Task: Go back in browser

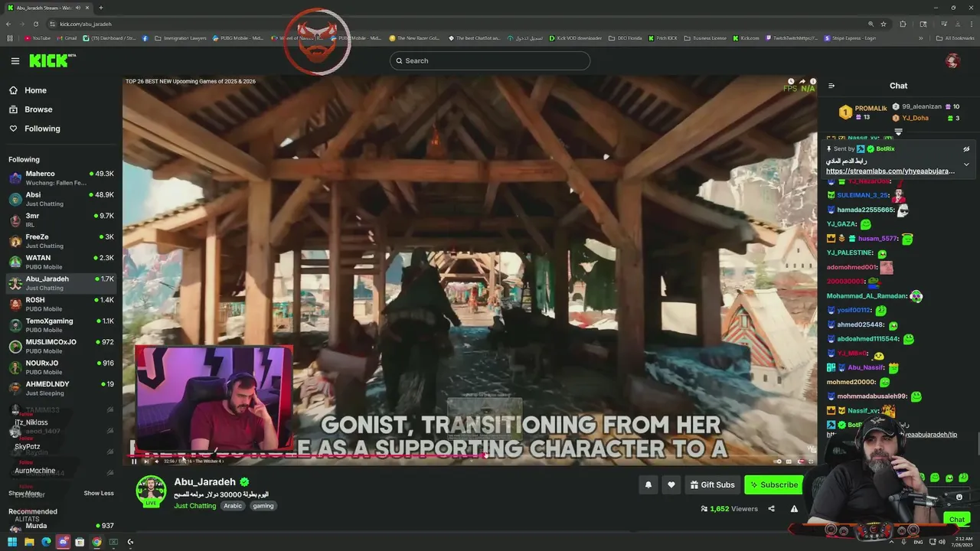Action: tap(9, 24)
